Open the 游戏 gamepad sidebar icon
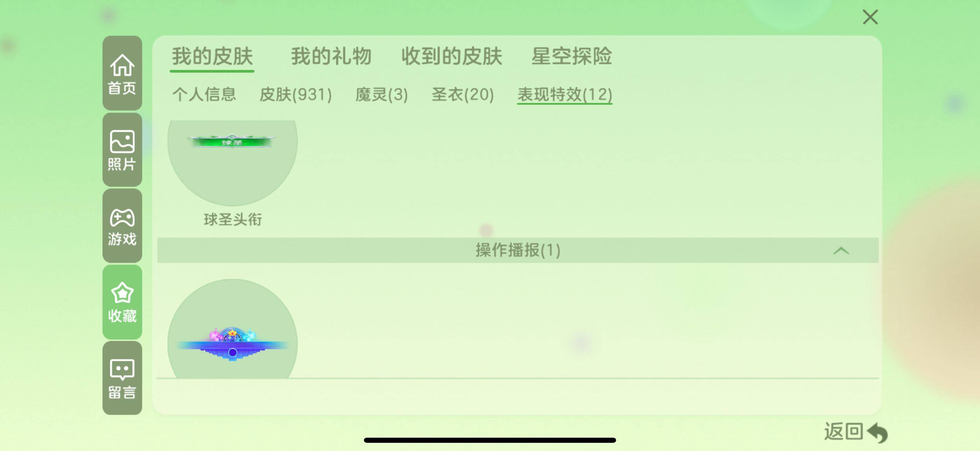Image resolution: width=980 pixels, height=451 pixels. [x=122, y=226]
